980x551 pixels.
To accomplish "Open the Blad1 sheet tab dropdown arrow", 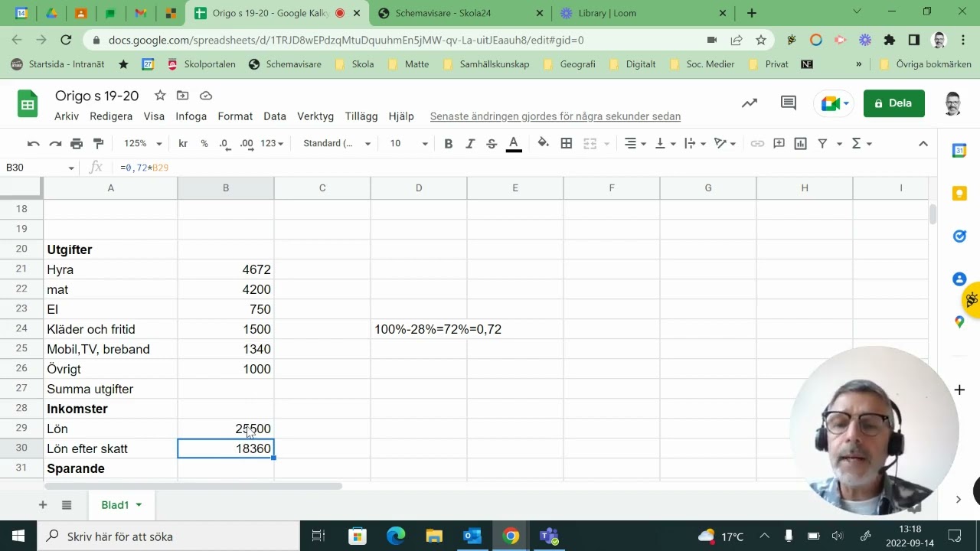I will 139,505.
